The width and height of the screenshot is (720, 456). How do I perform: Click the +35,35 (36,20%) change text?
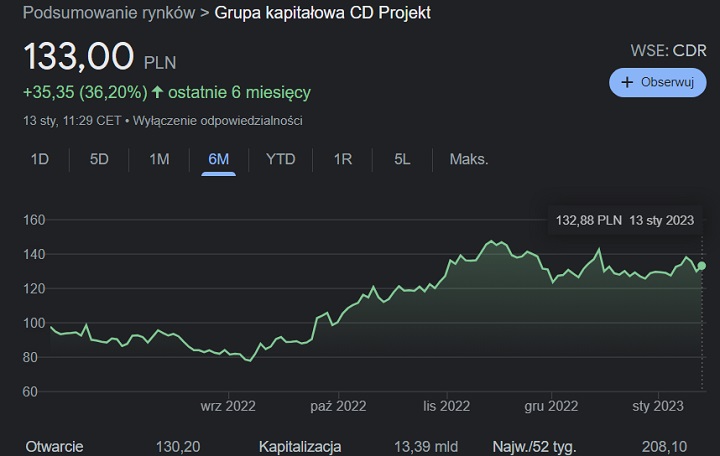tap(85, 92)
